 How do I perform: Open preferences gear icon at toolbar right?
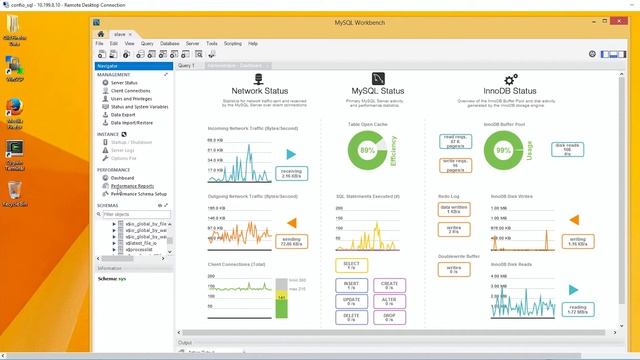[x=592, y=54]
